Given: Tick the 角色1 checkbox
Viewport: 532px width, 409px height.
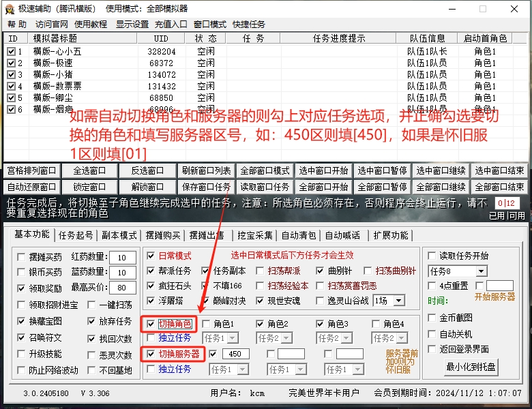Looking at the screenshot, I should click(x=206, y=324).
